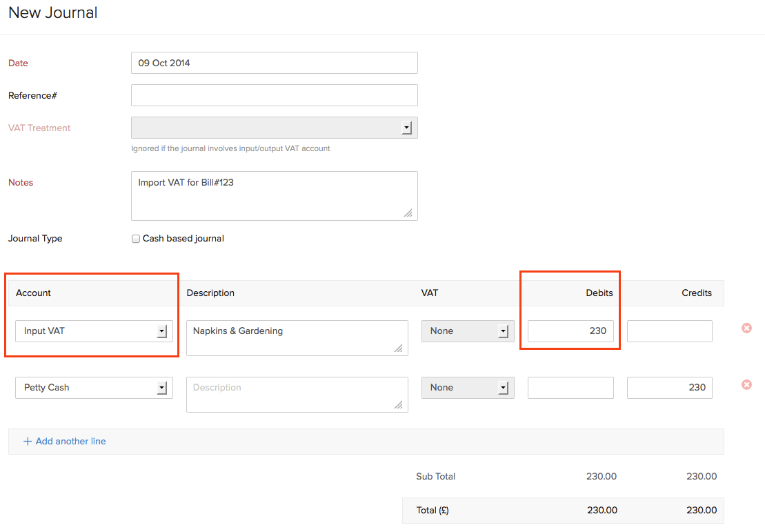Viewport: 765px width, 532px height.
Task: Click the Date field showing 09 Oct 2014
Action: 274,63
